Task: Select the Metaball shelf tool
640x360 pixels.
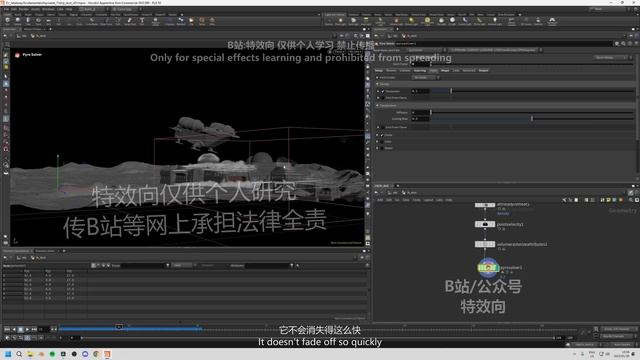Action: pyautogui.click(x=181, y=21)
